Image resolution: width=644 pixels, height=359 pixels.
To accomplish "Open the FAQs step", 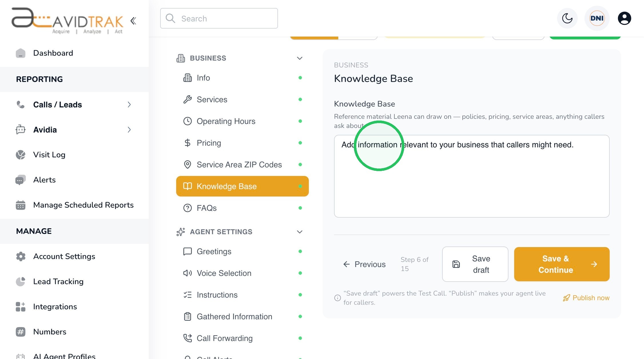I will click(x=243, y=208).
